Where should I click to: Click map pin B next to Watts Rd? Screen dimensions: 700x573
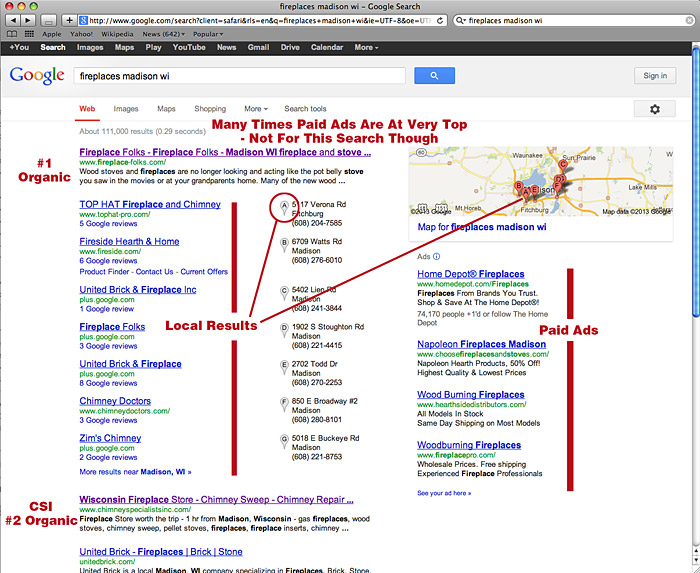(284, 245)
